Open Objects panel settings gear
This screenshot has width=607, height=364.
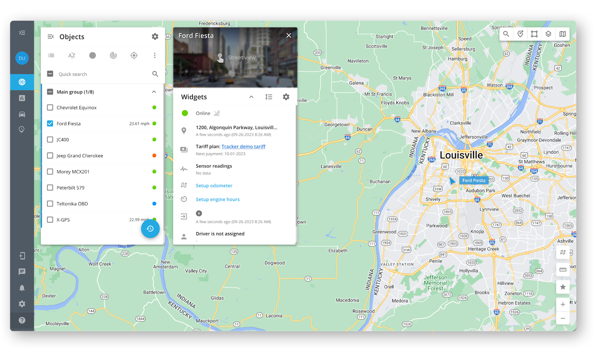coord(155,36)
